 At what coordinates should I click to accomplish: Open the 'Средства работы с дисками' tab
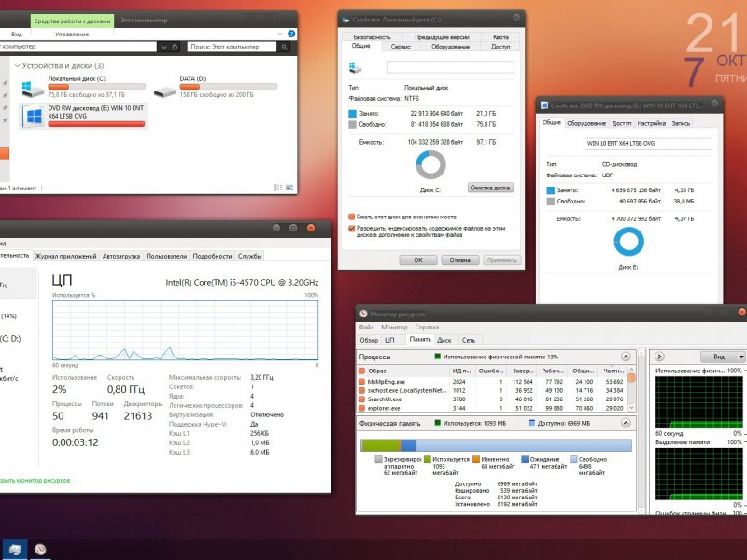(72, 21)
